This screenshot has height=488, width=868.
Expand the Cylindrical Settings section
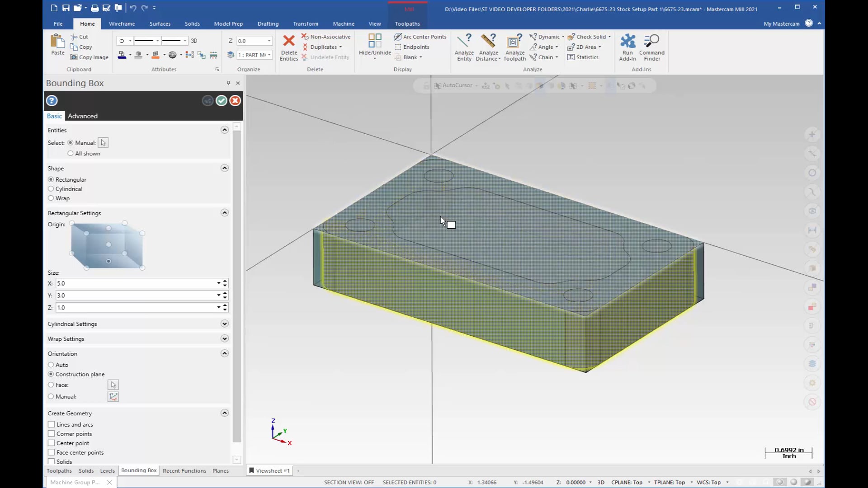coord(224,324)
